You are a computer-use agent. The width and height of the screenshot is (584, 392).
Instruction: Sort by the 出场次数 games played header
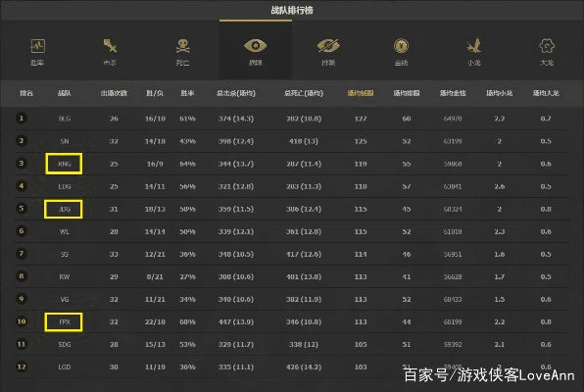tap(114, 93)
